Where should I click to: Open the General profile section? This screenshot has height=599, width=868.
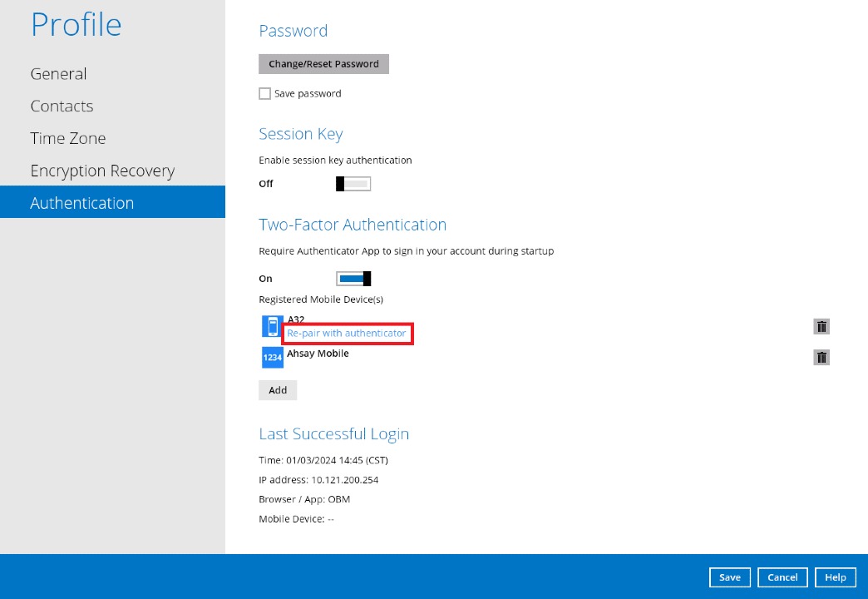[58, 74]
